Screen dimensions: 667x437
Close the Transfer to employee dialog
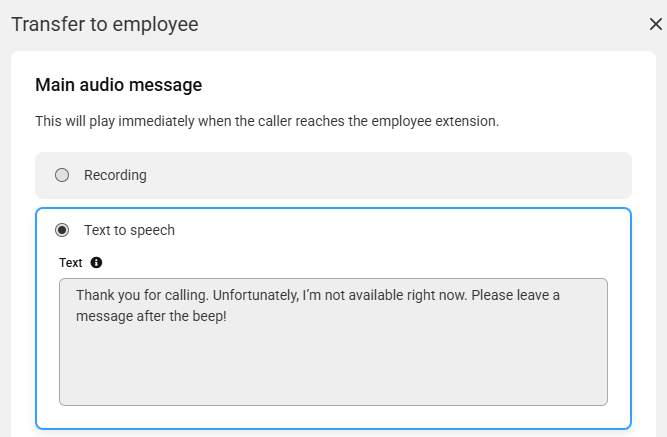pyautogui.click(x=656, y=24)
